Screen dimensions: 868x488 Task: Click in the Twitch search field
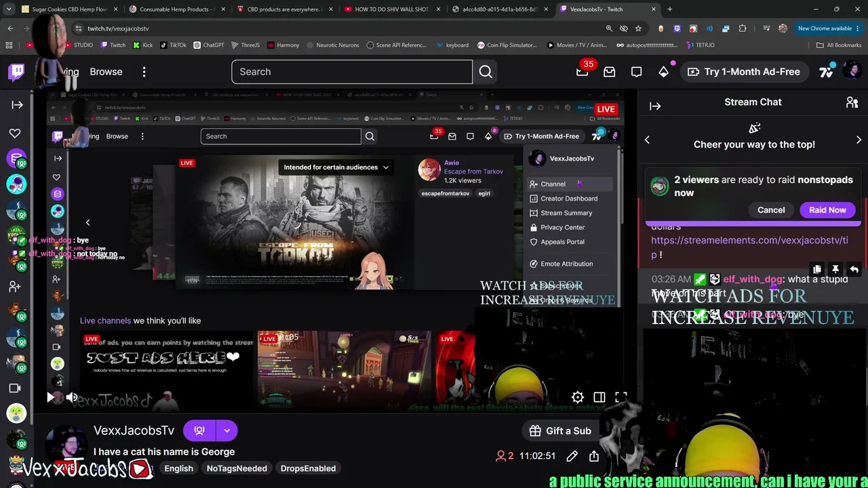click(x=352, y=72)
